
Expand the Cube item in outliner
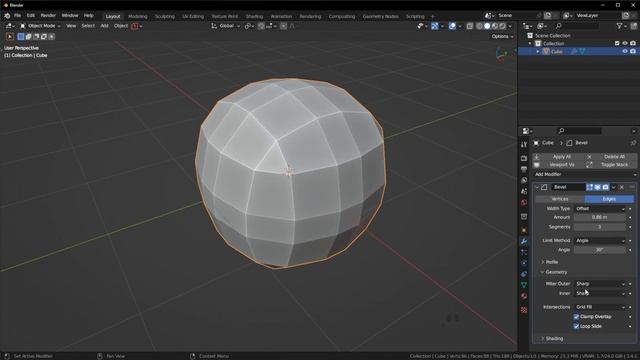click(x=538, y=51)
